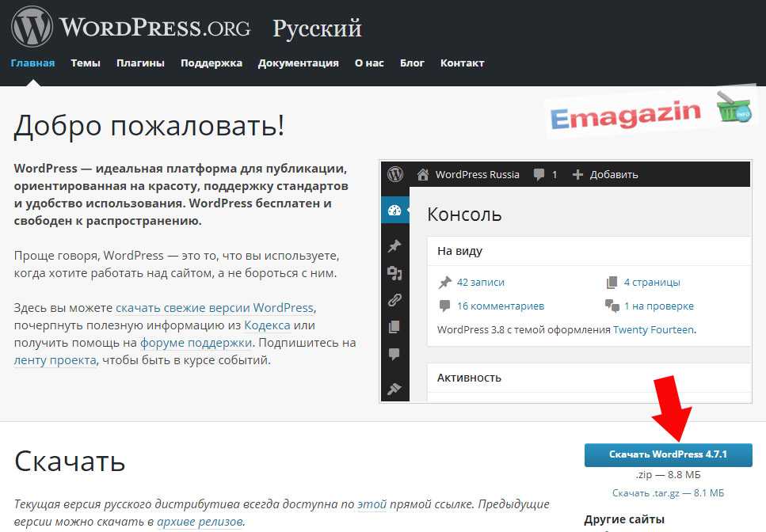Open the Документация menu item

coord(299,63)
